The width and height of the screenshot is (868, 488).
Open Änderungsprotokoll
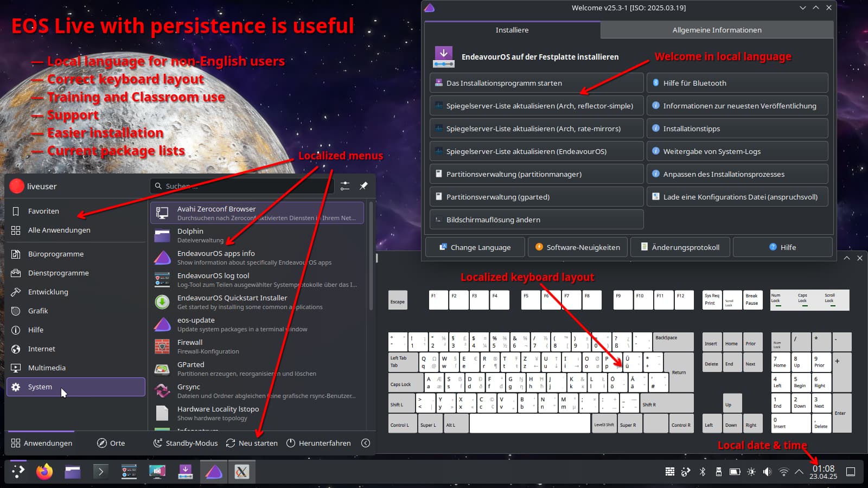tap(680, 247)
